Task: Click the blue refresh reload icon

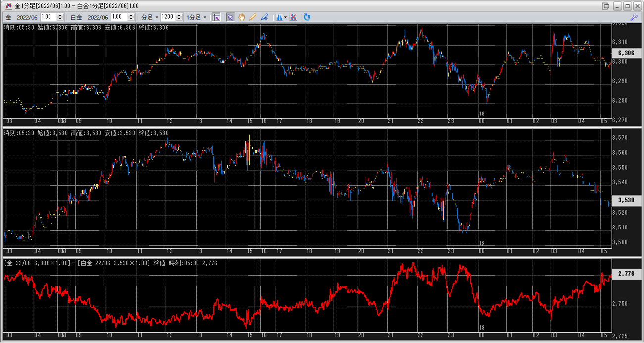Action: [307, 17]
